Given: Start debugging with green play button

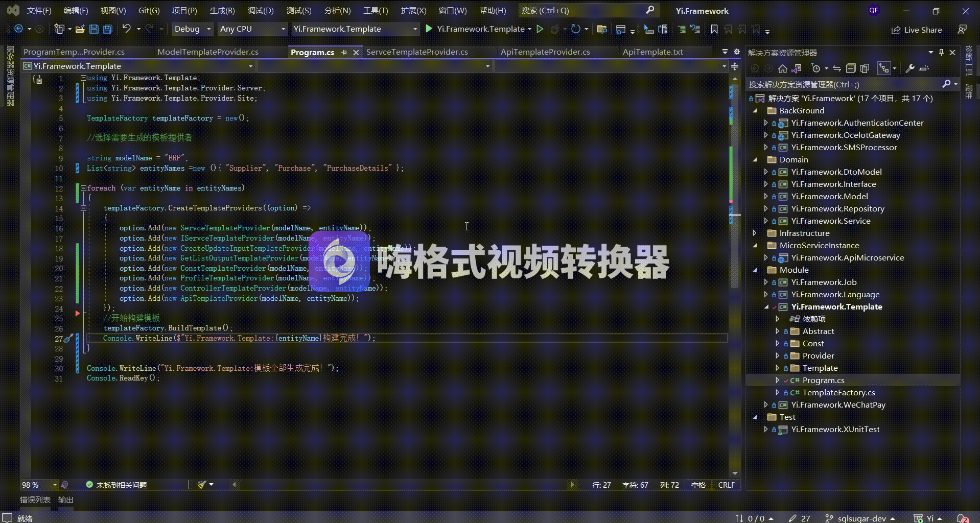Looking at the screenshot, I should (x=429, y=29).
